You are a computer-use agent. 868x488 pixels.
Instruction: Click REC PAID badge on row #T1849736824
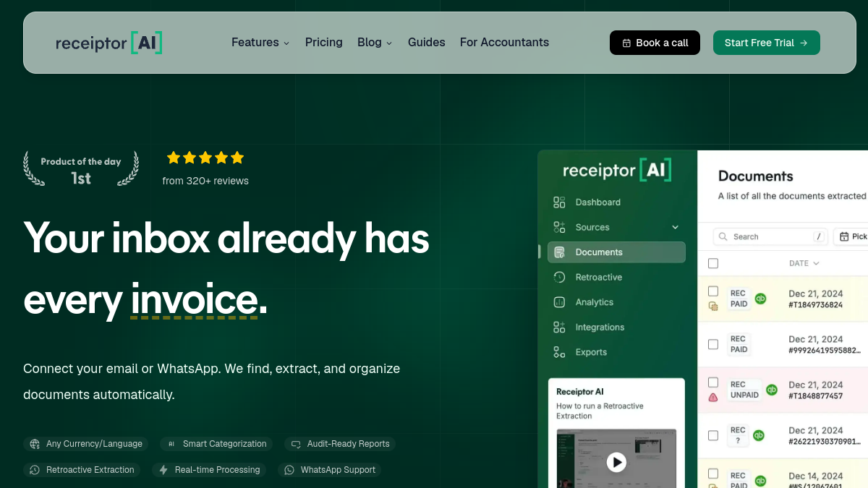pyautogui.click(x=739, y=299)
